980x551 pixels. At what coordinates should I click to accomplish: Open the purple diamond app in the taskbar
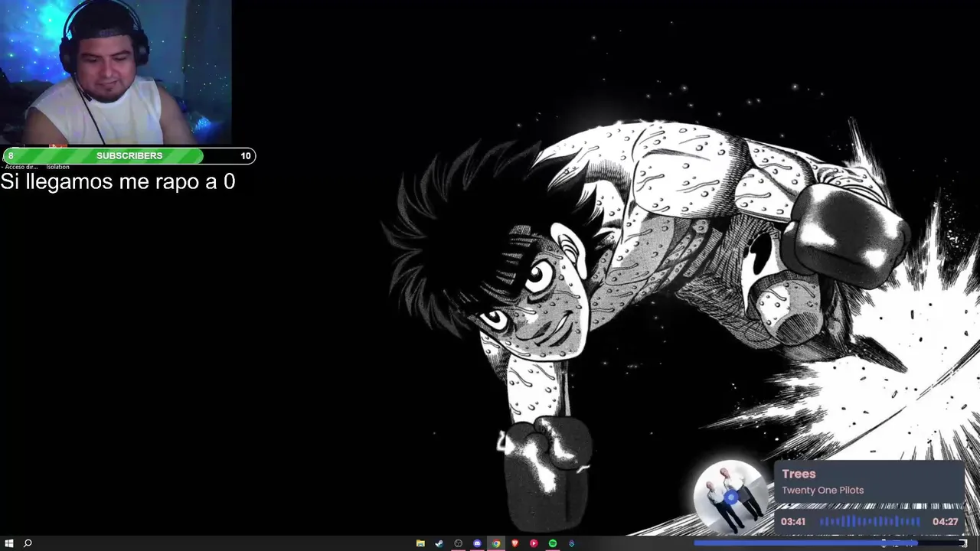pos(571,543)
